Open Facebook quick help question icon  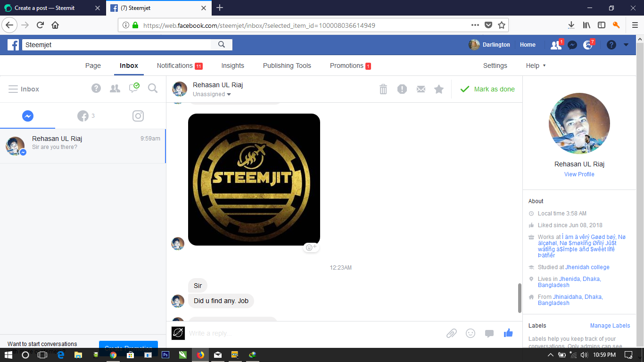611,45
